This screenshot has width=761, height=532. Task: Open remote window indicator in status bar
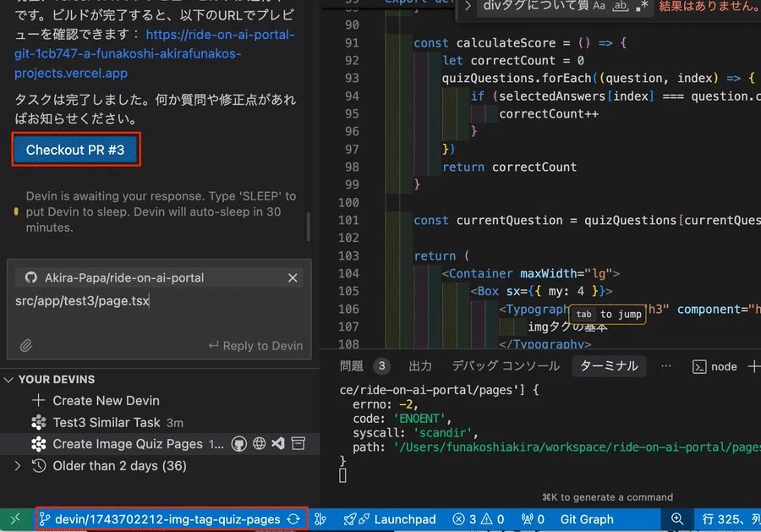(x=15, y=519)
